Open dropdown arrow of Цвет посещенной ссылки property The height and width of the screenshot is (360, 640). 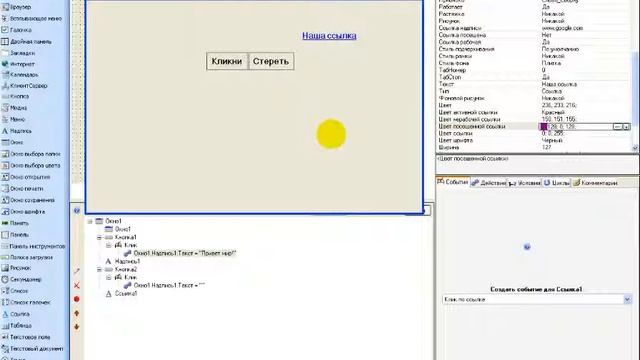tap(626, 127)
